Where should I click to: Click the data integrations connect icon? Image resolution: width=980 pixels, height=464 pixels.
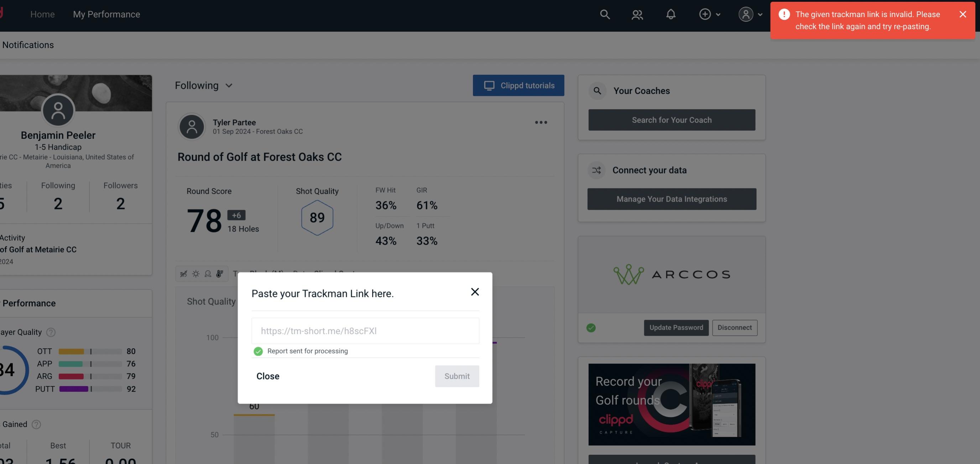[597, 170]
